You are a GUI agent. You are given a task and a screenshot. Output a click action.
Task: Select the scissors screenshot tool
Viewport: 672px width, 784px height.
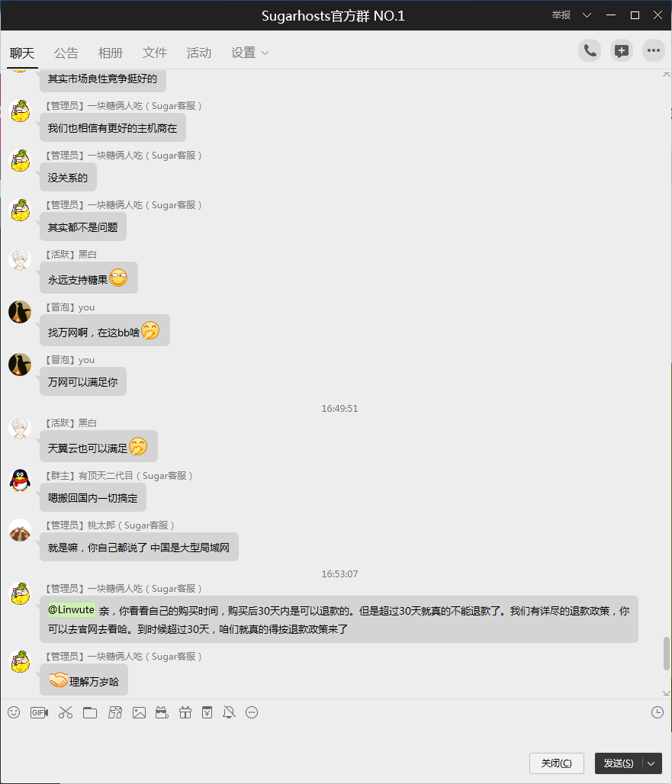[66, 712]
